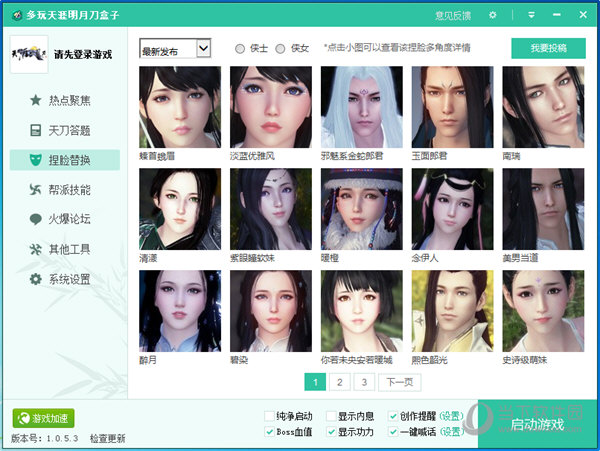
Task: Open the 最新发布 sort dropdown
Action: tap(175, 49)
